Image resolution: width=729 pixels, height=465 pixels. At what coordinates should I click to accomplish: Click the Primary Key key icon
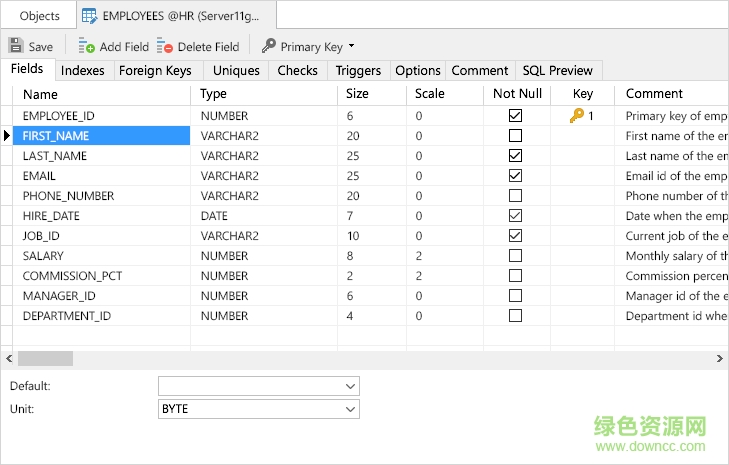[268, 46]
